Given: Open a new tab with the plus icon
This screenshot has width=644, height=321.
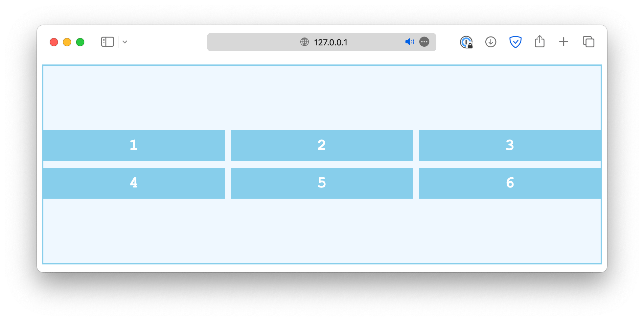Looking at the screenshot, I should tap(563, 42).
